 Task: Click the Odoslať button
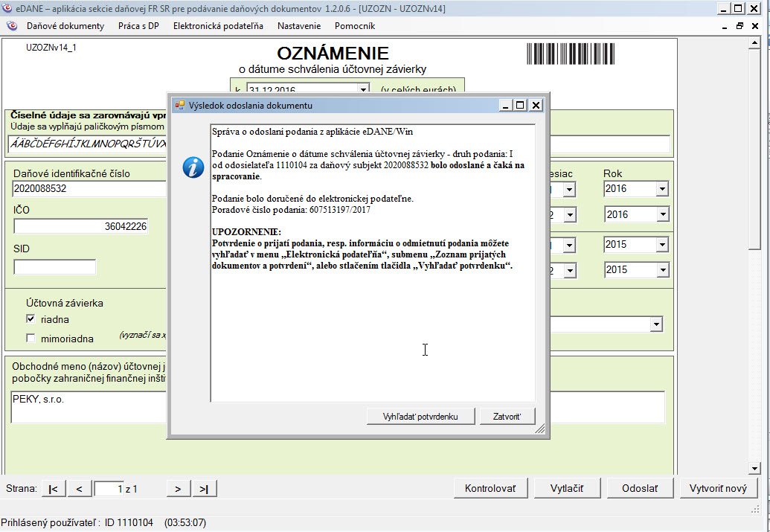(640, 488)
